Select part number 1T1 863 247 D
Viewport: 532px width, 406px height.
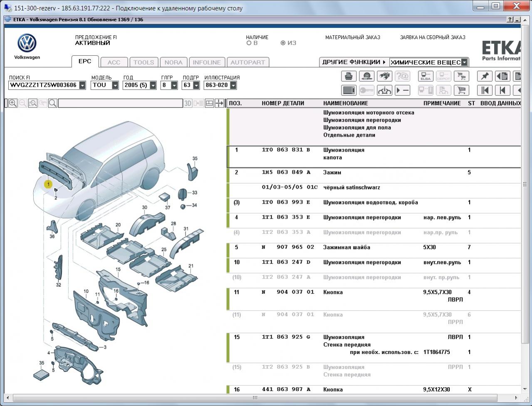pos(286,262)
